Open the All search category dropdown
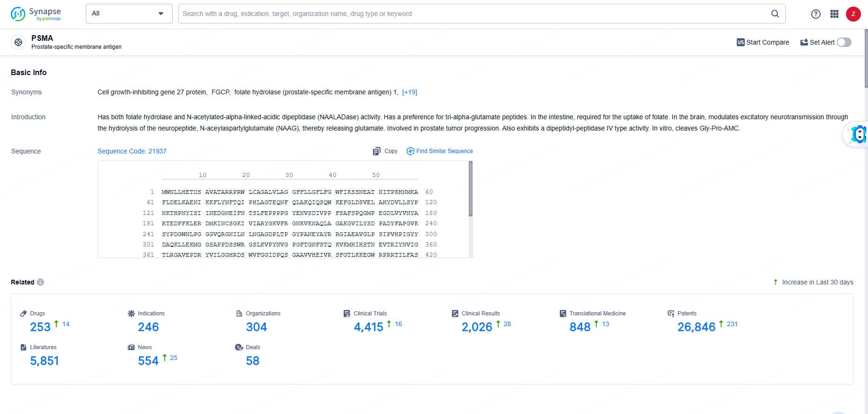The image size is (868, 414). tap(129, 14)
